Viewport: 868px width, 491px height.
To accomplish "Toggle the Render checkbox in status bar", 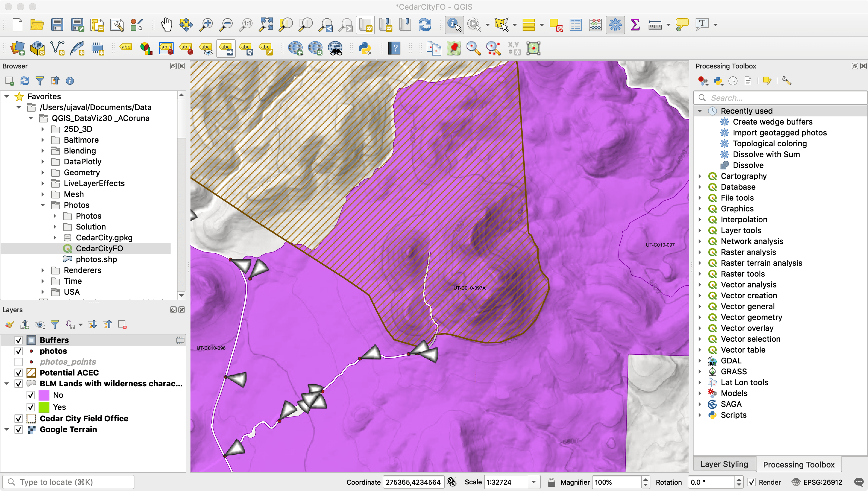I will click(x=752, y=482).
